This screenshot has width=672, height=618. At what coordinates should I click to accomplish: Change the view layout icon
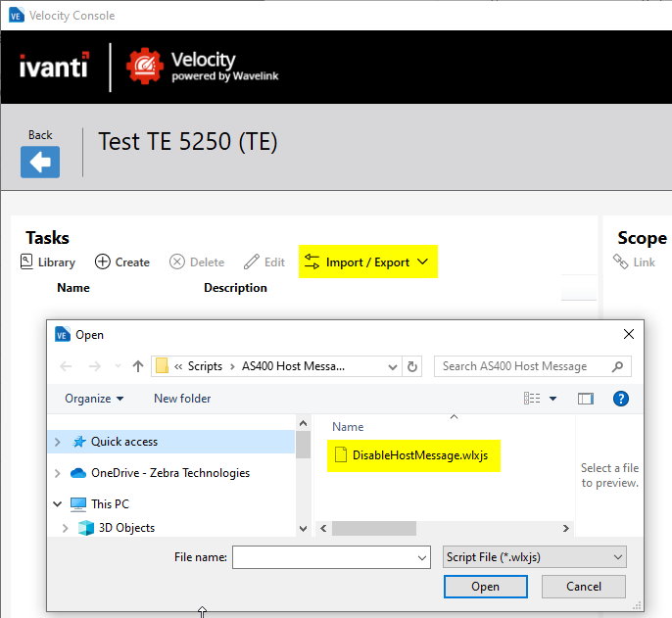pos(532,399)
